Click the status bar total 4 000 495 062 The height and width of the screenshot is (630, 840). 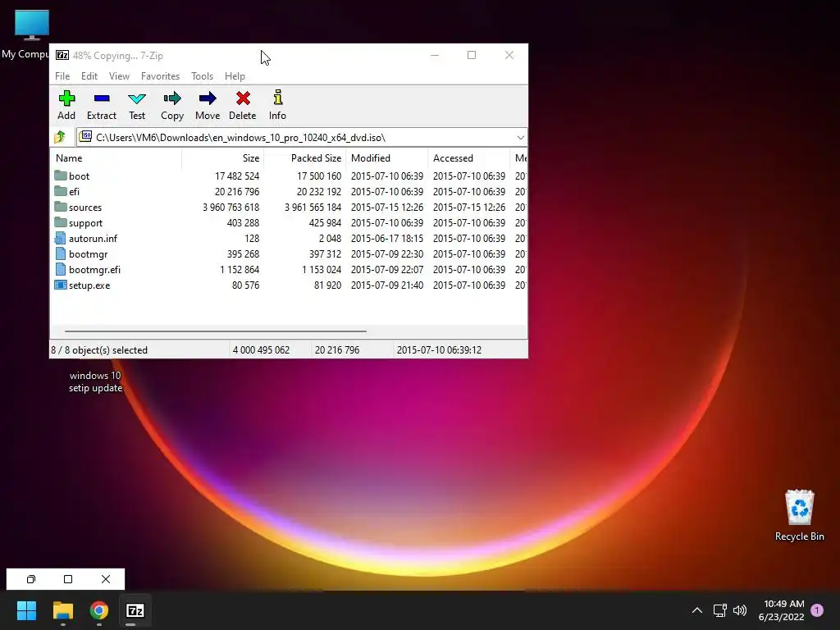tap(261, 349)
